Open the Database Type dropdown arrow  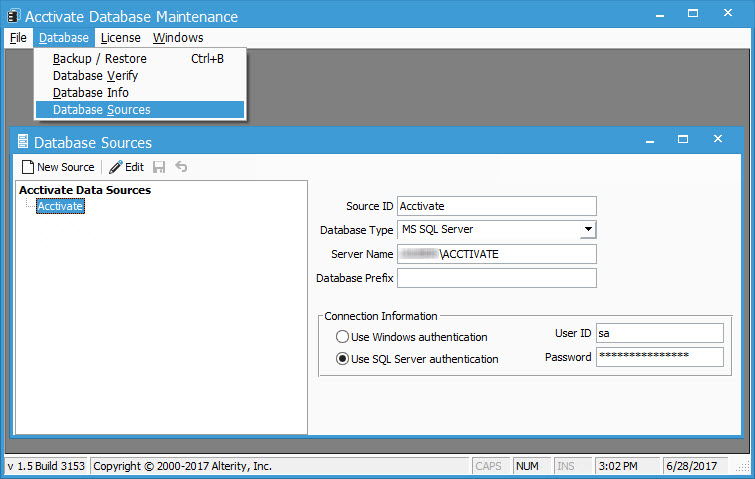(x=588, y=229)
